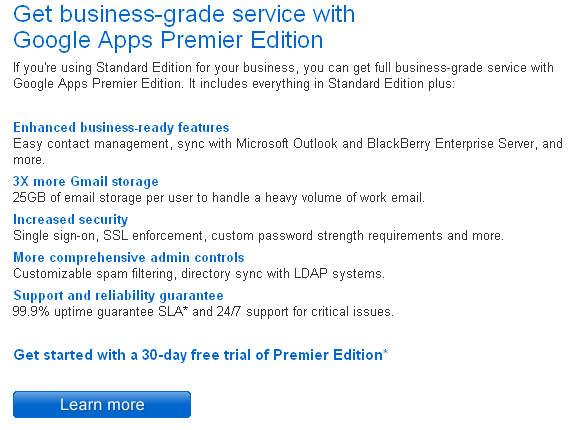Open Support and reliability guarantee heading
This screenshot has height=430, width=572.
118,295
